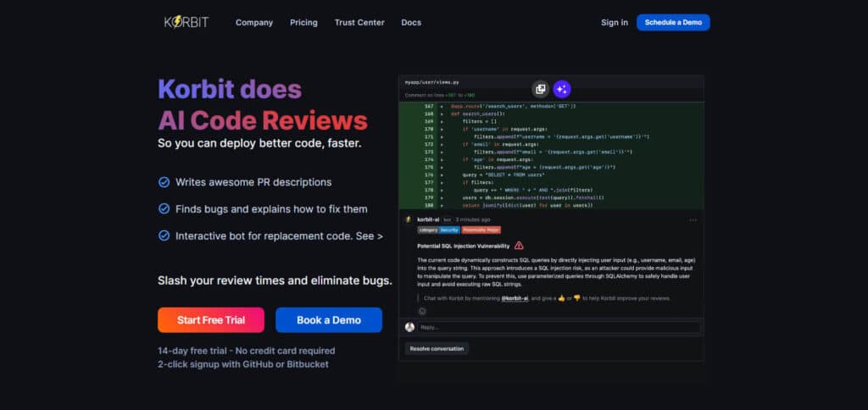The image size is (868, 410).
Task: Focus the Reply input field
Action: tap(559, 327)
